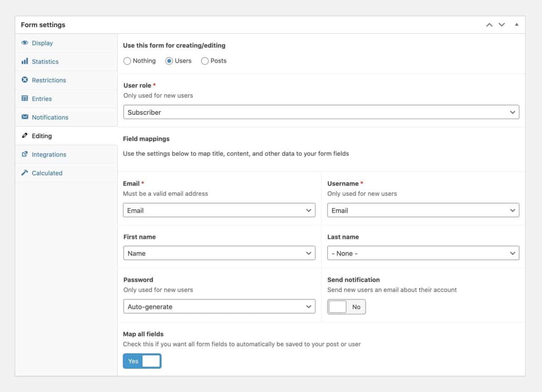The width and height of the screenshot is (542, 392).
Task: Disable the Map all fields toggle
Action: tap(142, 361)
